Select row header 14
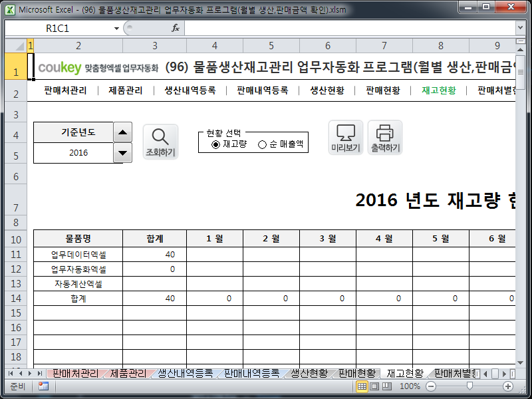This screenshot has width=532, height=399. (16, 298)
